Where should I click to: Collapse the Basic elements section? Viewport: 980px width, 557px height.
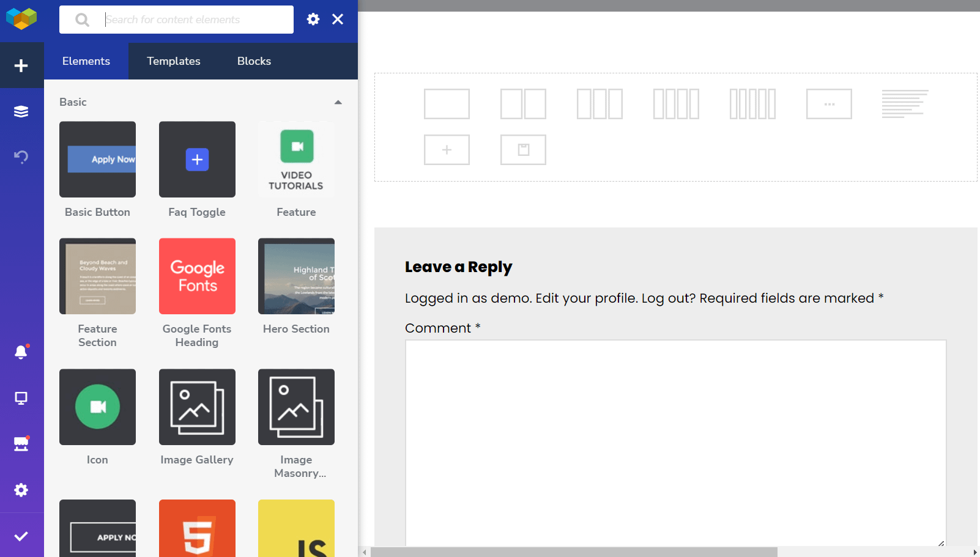[338, 102]
